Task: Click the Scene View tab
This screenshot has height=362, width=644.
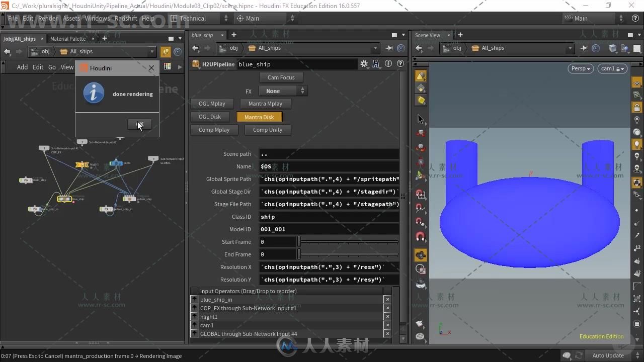Action: [x=427, y=35]
